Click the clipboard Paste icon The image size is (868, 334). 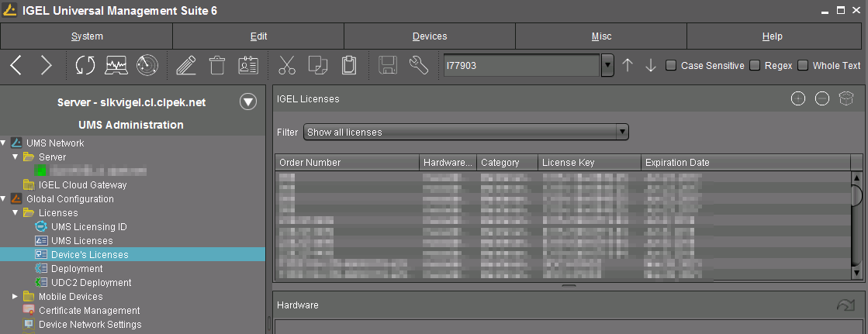coord(349,65)
